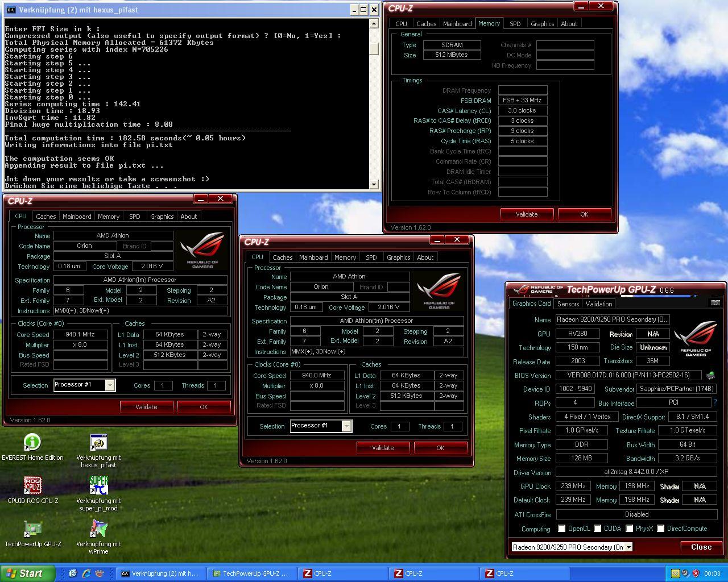This screenshot has width=728, height=582.
Task: Click GPU-Z screenshot camera icon
Action: (x=715, y=303)
